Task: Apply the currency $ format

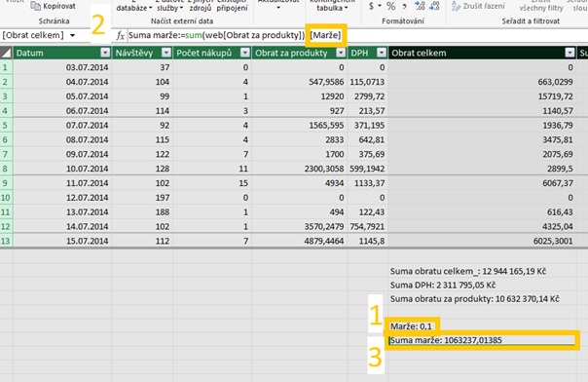Action: point(371,6)
